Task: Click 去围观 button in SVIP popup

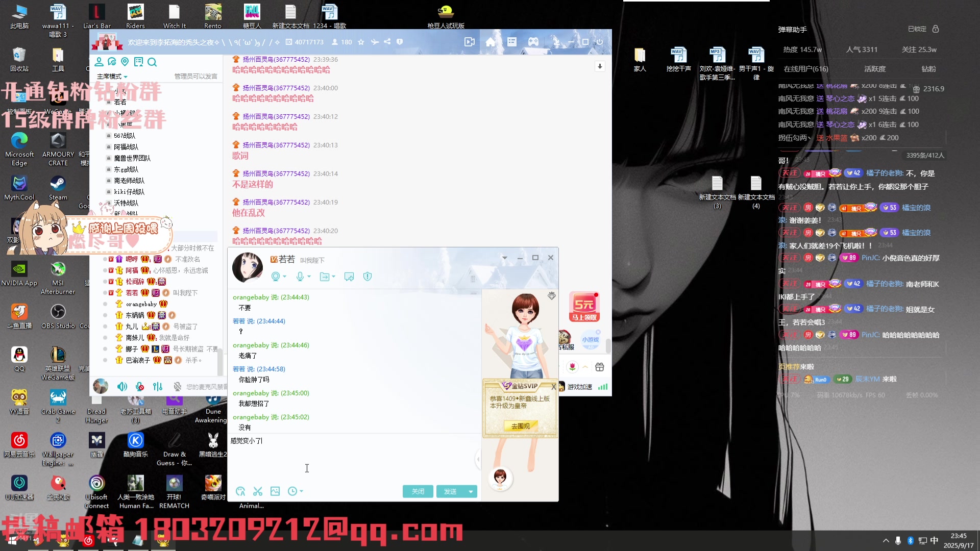Action: [x=520, y=426]
